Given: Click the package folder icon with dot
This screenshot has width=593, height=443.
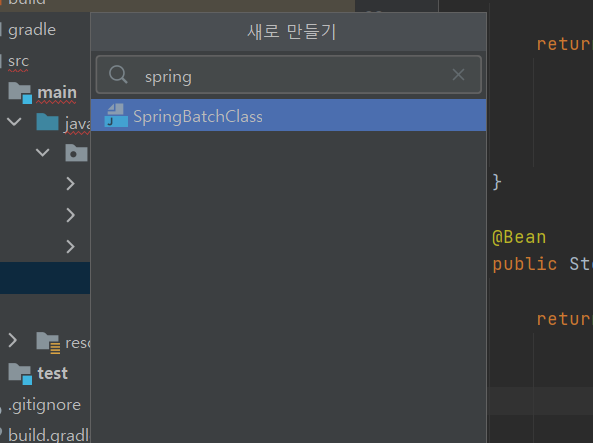Looking at the screenshot, I should [76, 153].
